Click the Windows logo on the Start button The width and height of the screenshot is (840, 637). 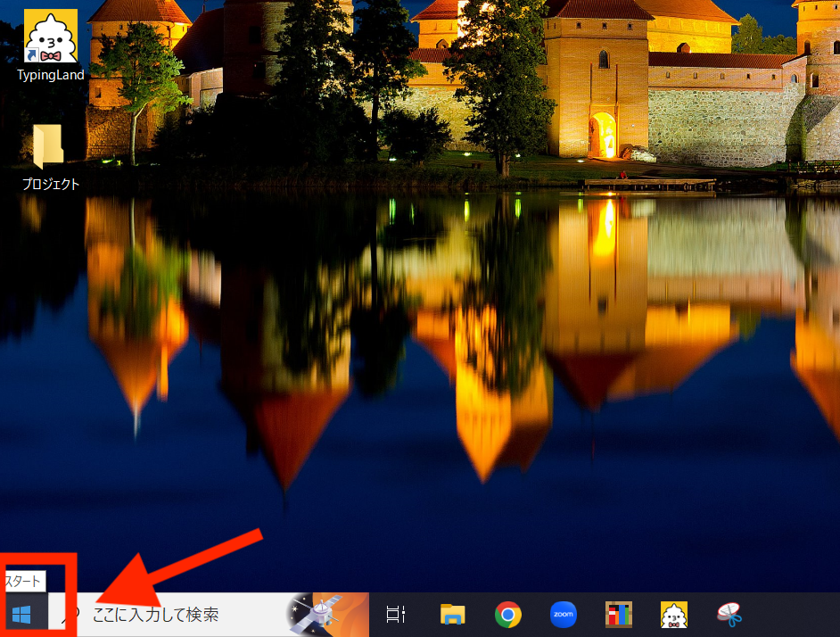(x=21, y=615)
